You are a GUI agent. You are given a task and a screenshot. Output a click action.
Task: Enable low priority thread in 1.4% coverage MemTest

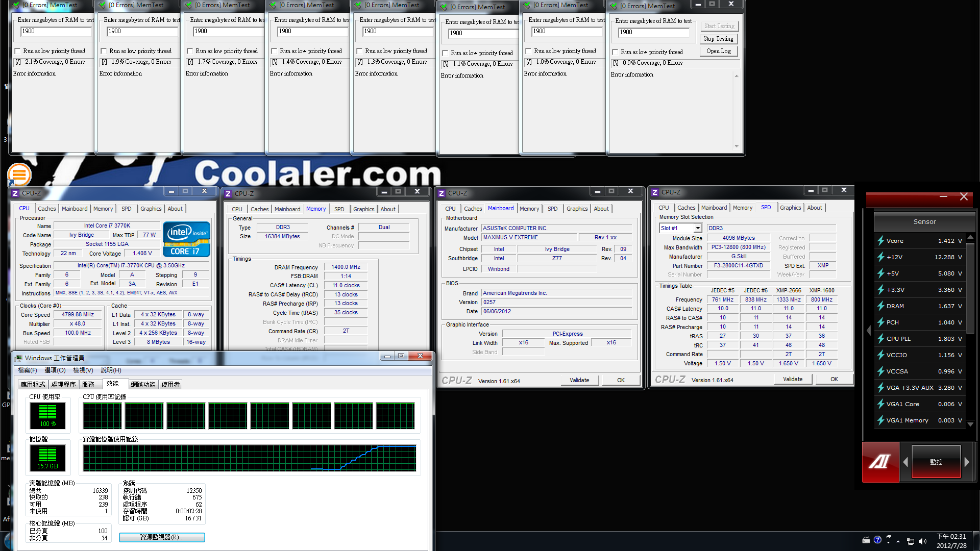275,51
